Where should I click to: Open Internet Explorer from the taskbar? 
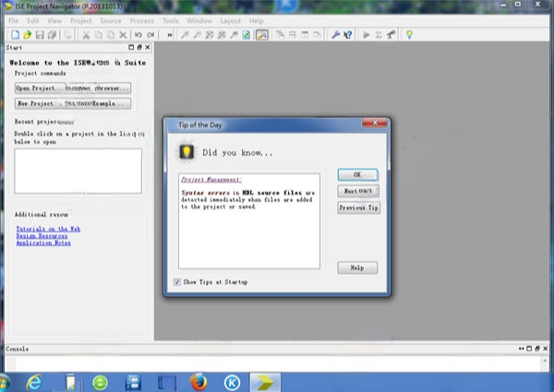click(34, 383)
